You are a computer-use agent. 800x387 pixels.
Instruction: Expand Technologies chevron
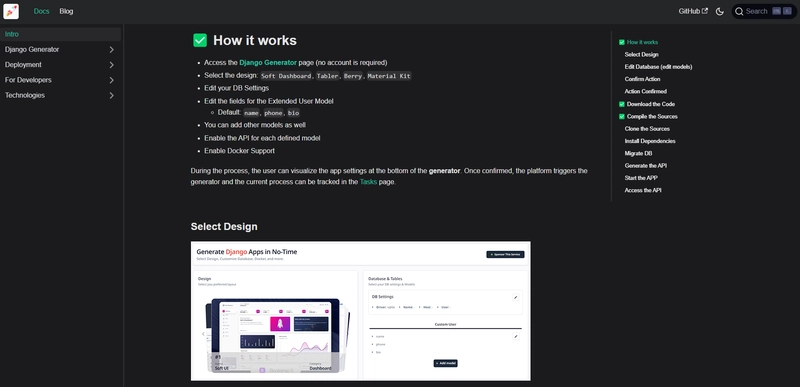coord(111,95)
